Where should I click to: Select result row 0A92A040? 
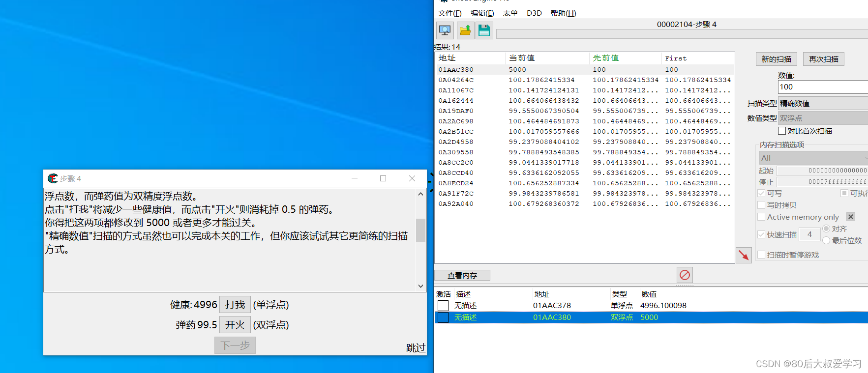click(585, 203)
